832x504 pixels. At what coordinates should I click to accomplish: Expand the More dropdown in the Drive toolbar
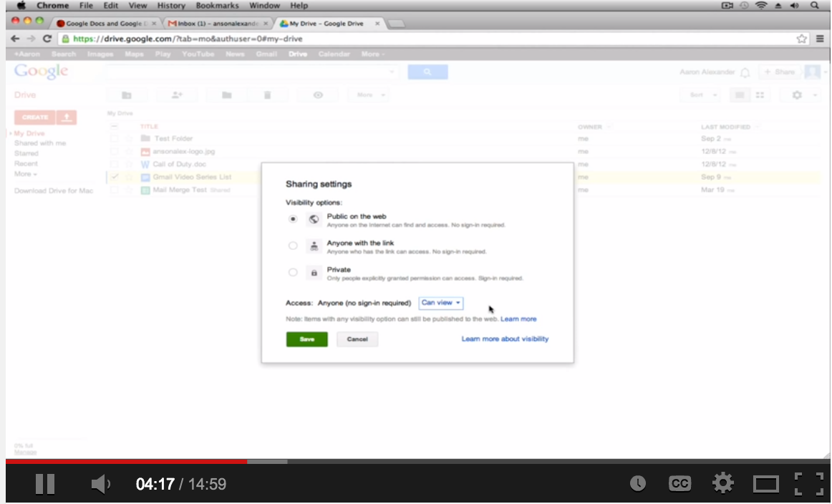pos(367,94)
